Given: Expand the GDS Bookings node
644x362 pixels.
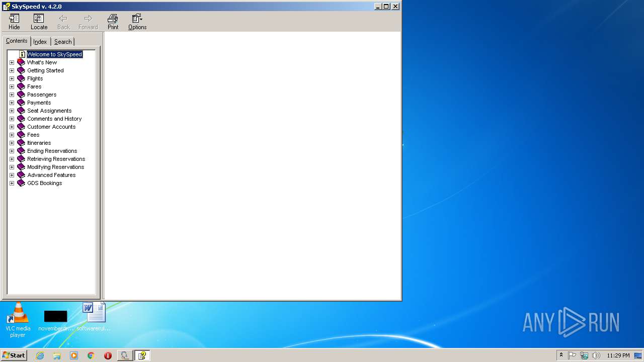Looking at the screenshot, I should click(x=12, y=183).
